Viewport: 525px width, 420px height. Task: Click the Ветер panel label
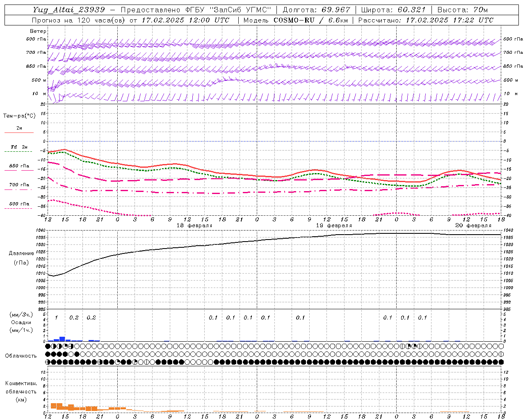tap(38, 31)
